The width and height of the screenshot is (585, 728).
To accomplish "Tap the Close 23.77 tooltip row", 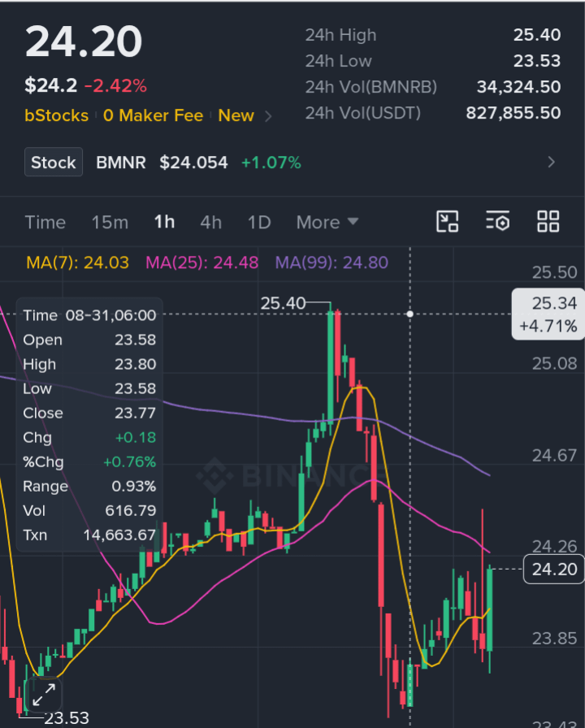I will (89, 414).
